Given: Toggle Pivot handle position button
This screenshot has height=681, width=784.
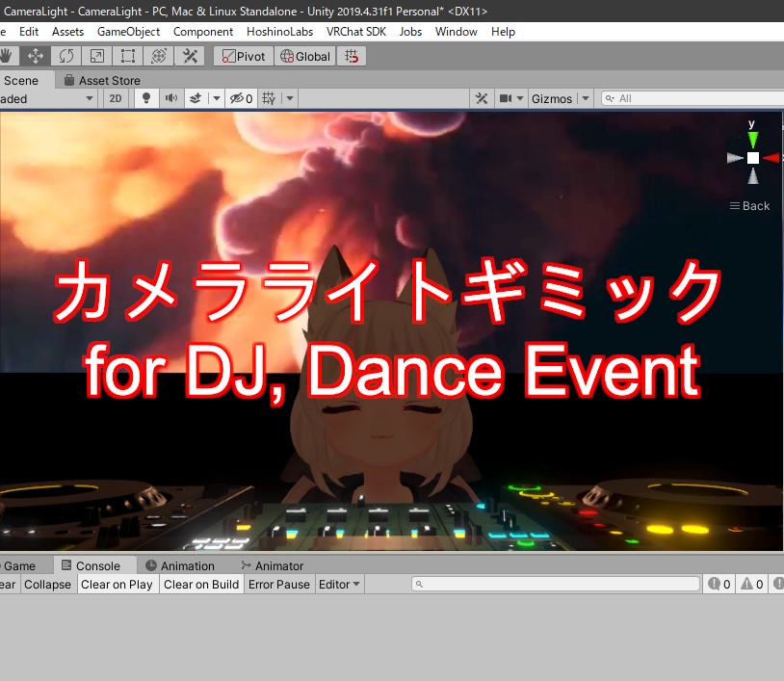Looking at the screenshot, I should [243, 56].
